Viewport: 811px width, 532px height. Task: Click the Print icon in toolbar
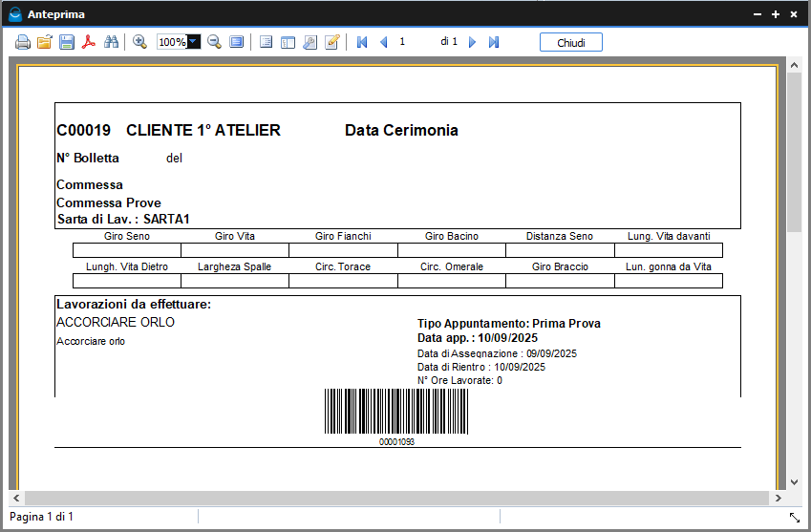(23, 42)
